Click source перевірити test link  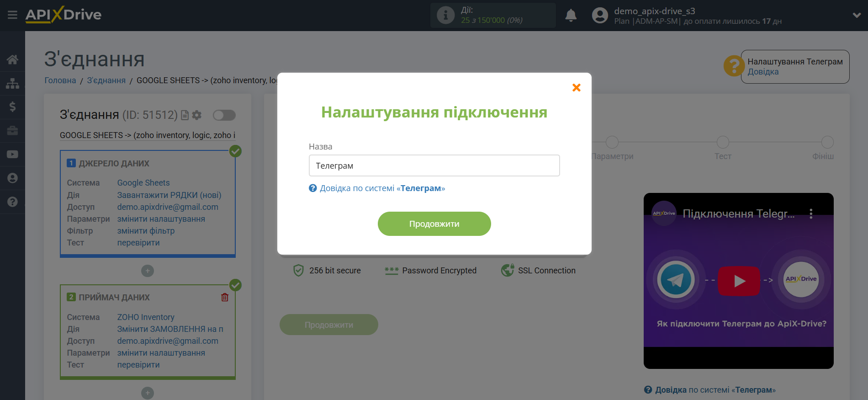coord(138,243)
